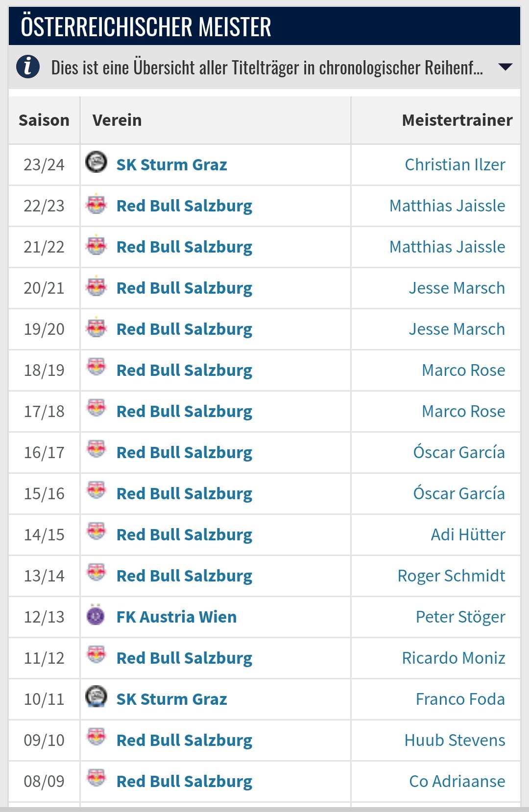Open the FK Austria Wien club link

(x=176, y=617)
